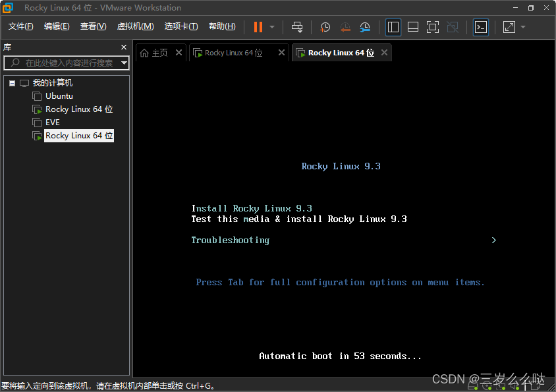Image resolution: width=556 pixels, height=392 pixels.
Task: Click the Pause virtual machine button
Action: [x=258, y=27]
